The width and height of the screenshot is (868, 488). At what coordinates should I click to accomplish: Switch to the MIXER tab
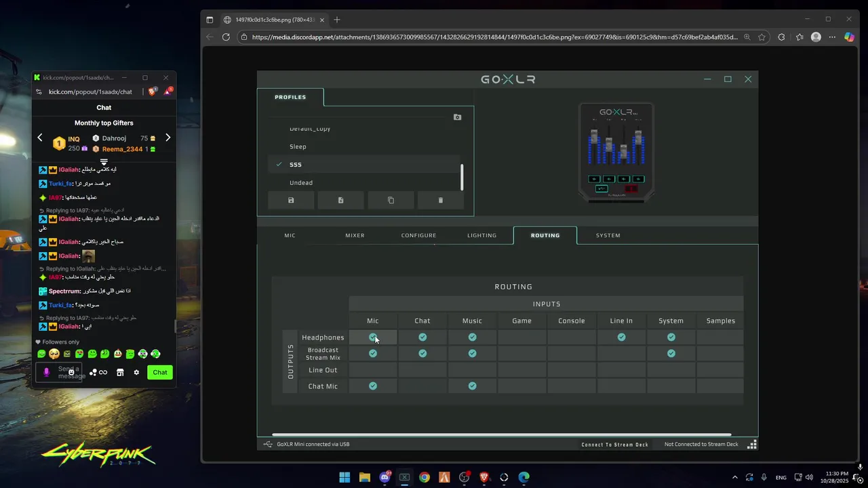[355, 235]
